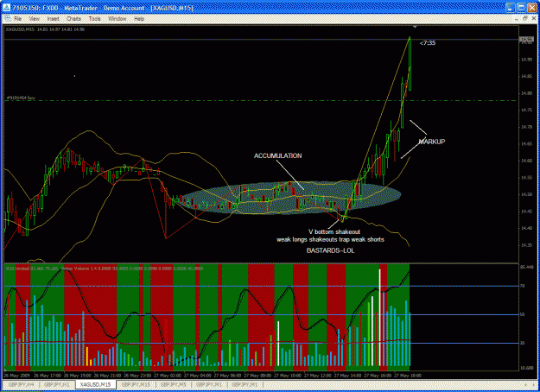Click the MetaTrader window title text
This screenshot has height=392, width=540.
(103, 8)
